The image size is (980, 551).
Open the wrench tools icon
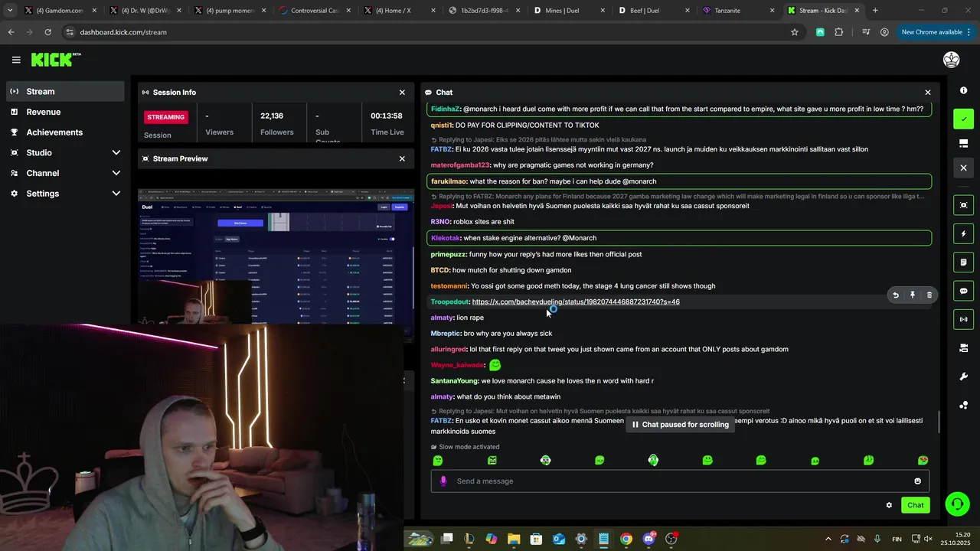963,377
